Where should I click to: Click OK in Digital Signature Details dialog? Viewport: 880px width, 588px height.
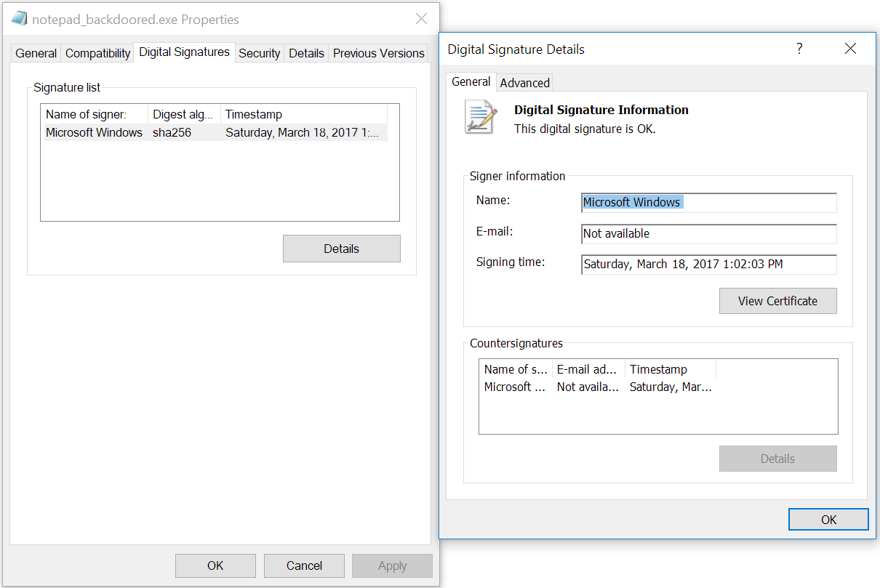(828, 520)
